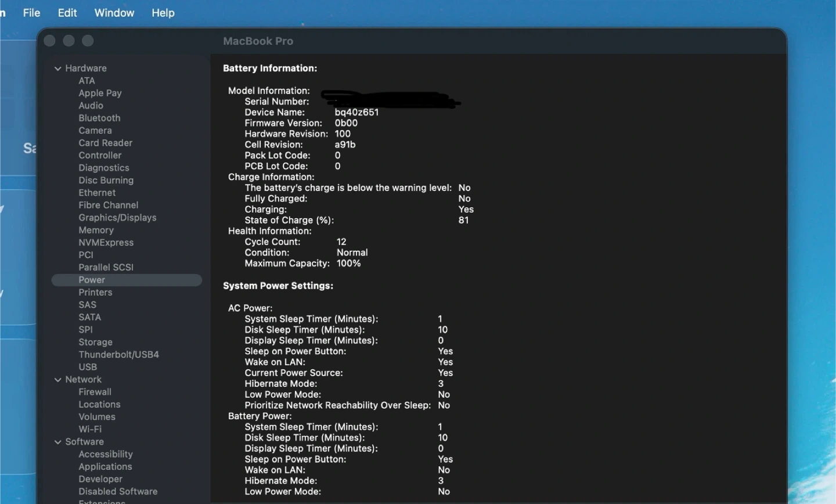Show the Memory hardware info

[x=96, y=230]
